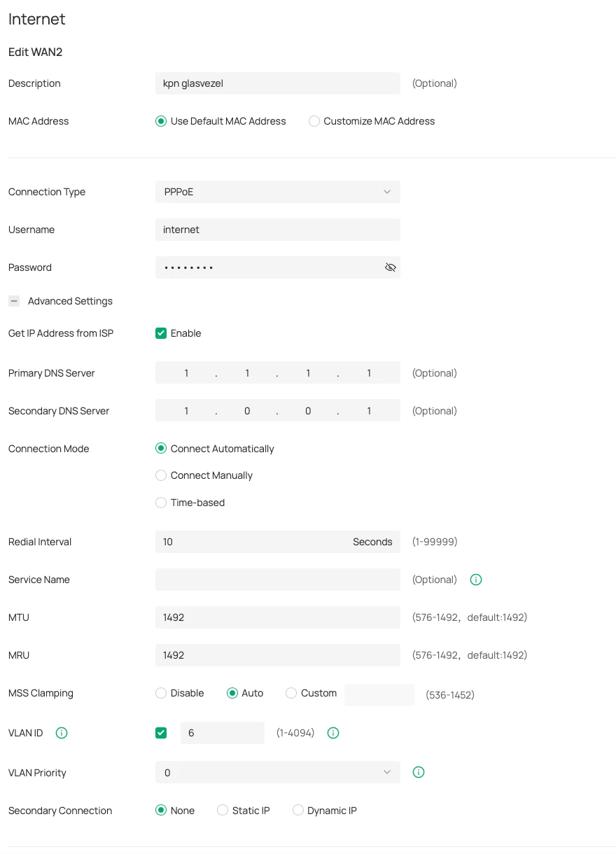Click first octet of Primary DNS Server
The image size is (616, 854).
(x=186, y=373)
